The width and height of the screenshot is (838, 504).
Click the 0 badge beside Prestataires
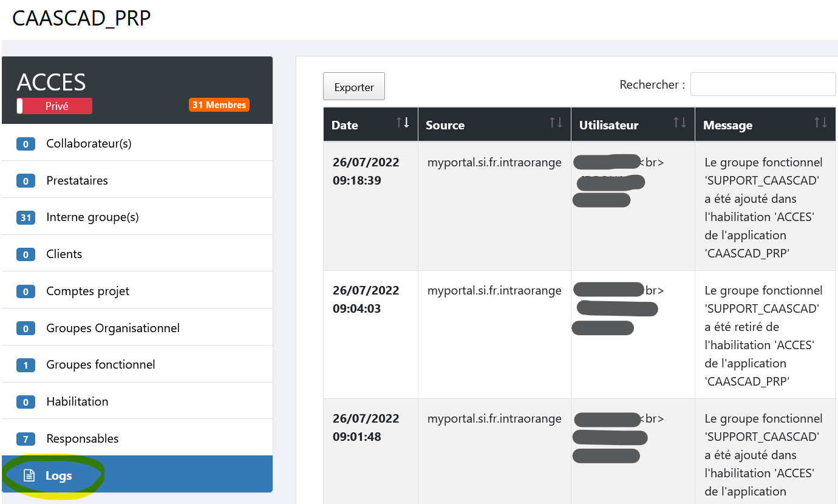pos(26,181)
